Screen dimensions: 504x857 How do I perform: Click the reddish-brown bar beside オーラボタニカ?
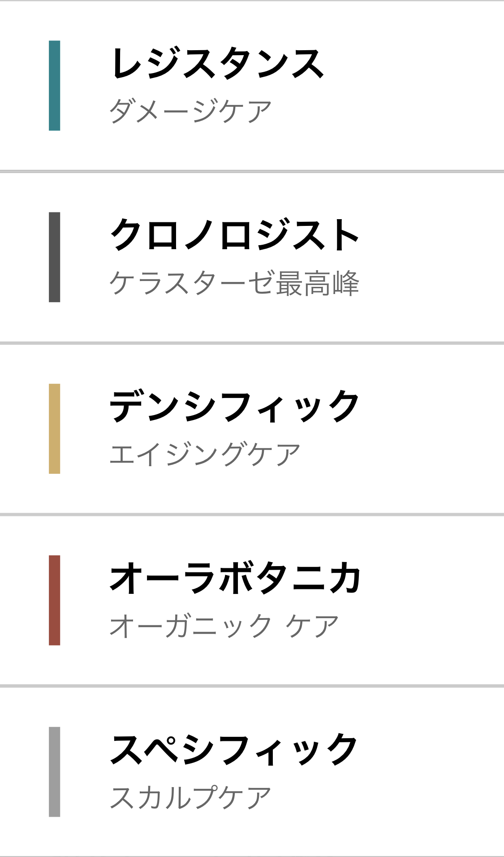click(x=54, y=600)
